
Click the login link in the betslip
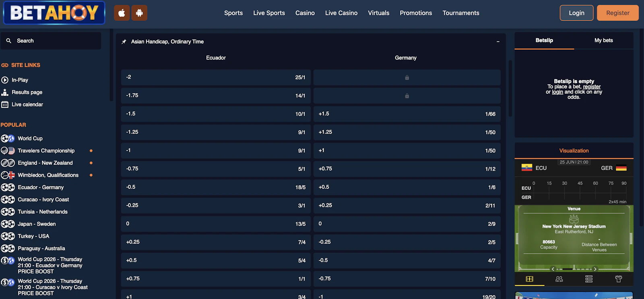click(557, 92)
